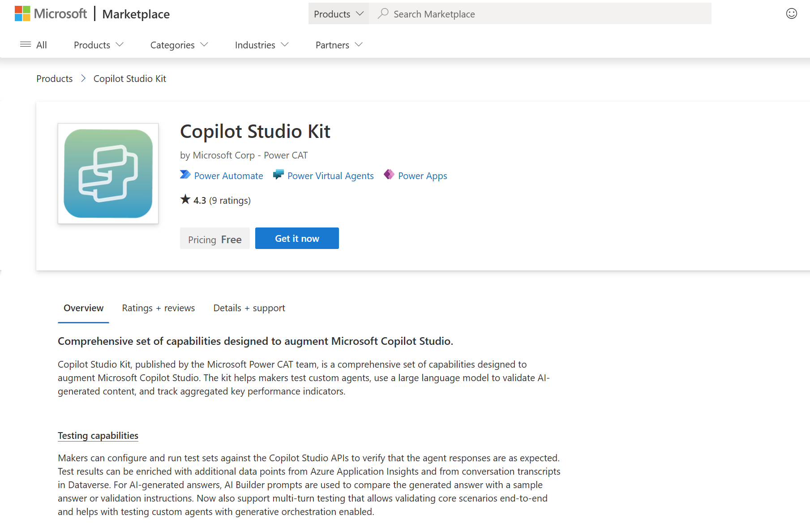Open the Power Virtual Agents link
This screenshot has height=532, width=810.
point(330,176)
